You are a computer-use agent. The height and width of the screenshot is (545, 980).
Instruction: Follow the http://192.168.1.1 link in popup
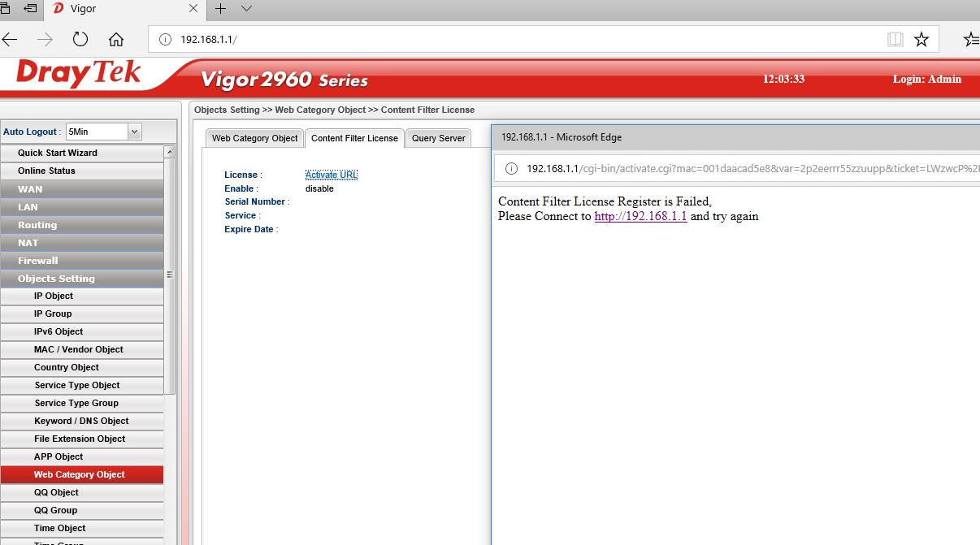pyautogui.click(x=640, y=216)
